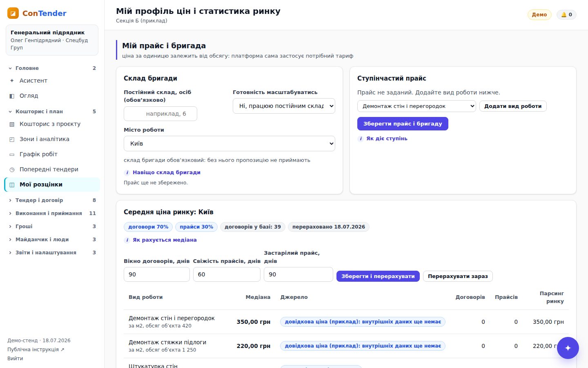Click the Графік робіт sidebar icon

pyautogui.click(x=12, y=154)
